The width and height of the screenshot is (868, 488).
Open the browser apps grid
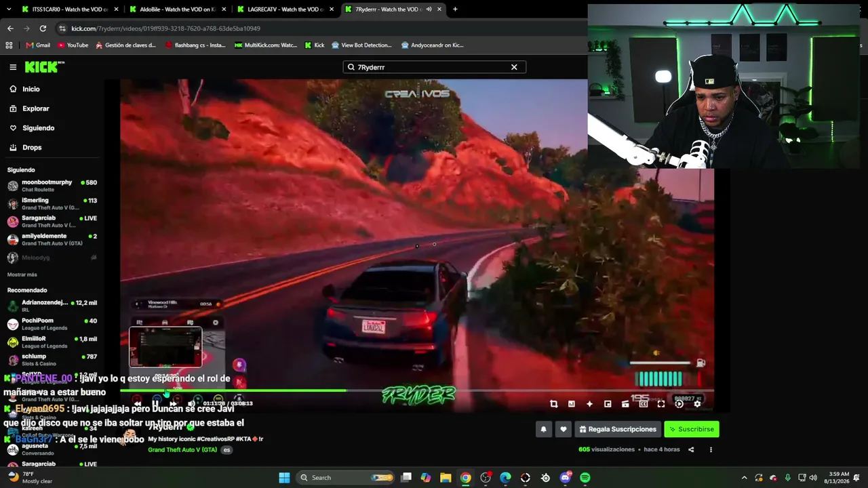pyautogui.click(x=9, y=45)
